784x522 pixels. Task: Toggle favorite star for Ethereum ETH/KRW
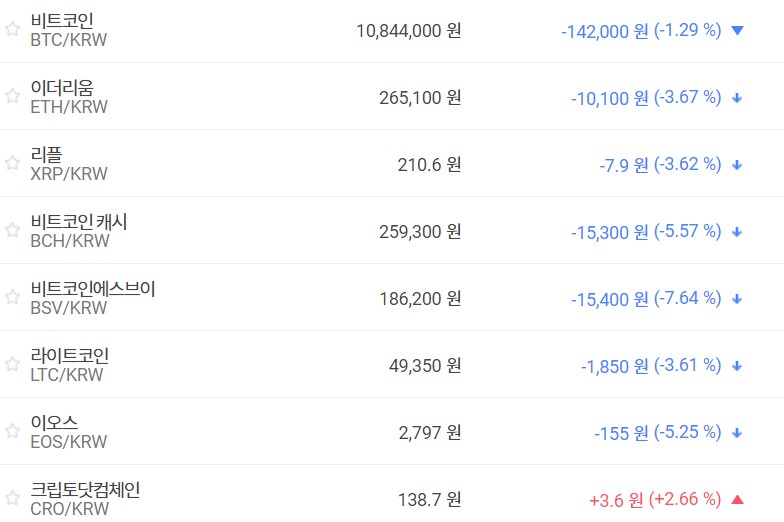point(12,96)
